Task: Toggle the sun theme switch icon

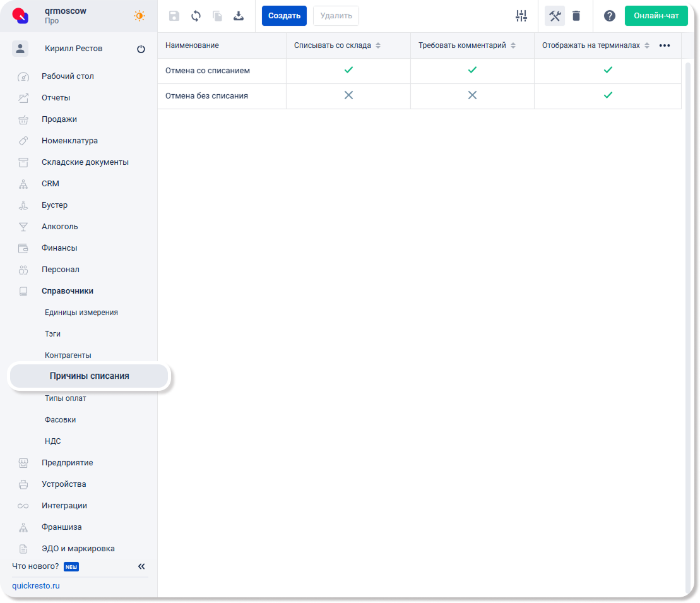Action: (139, 16)
